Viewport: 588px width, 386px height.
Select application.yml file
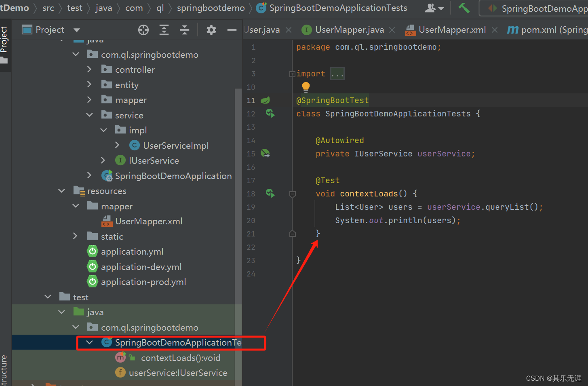click(x=132, y=251)
